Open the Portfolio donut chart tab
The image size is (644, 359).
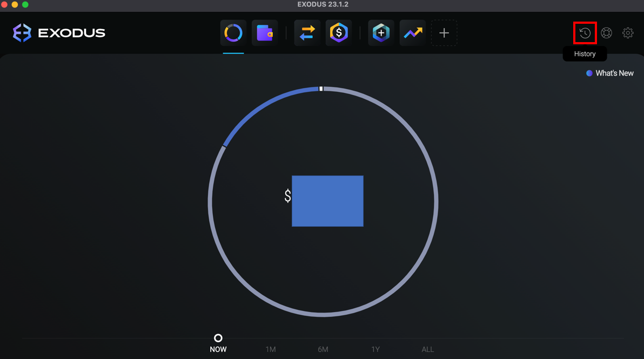233,33
